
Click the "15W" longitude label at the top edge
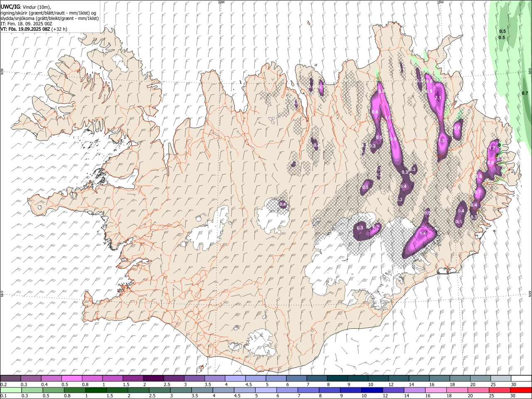coord(440,2)
